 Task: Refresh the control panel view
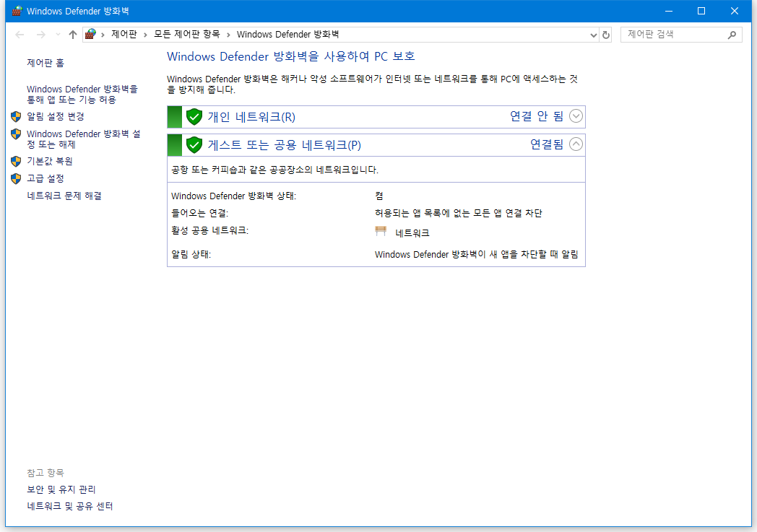[606, 35]
